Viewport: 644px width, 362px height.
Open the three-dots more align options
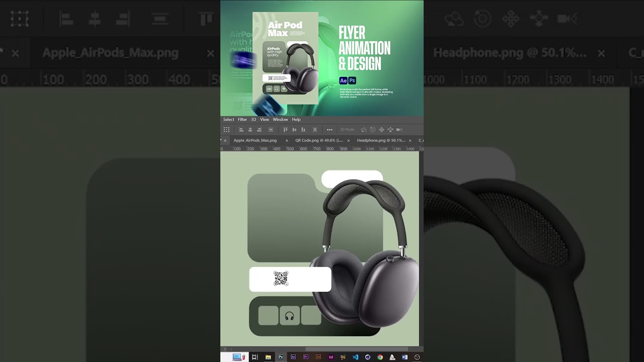coord(330,130)
